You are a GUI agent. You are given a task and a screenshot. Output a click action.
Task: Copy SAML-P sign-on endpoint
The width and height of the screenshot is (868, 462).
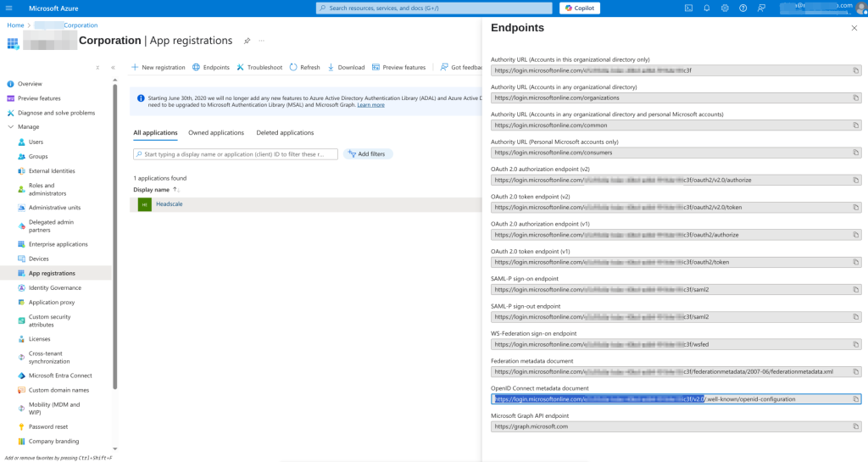[x=856, y=290]
